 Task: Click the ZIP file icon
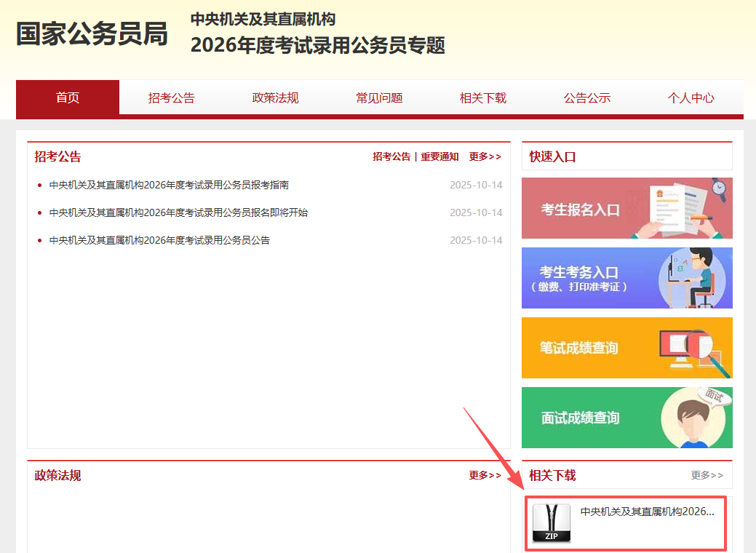tap(551, 522)
